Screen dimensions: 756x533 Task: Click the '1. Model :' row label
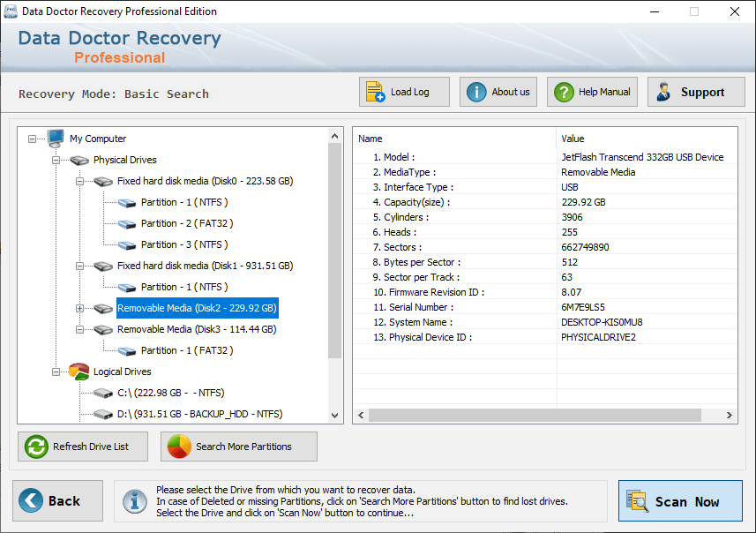[394, 157]
